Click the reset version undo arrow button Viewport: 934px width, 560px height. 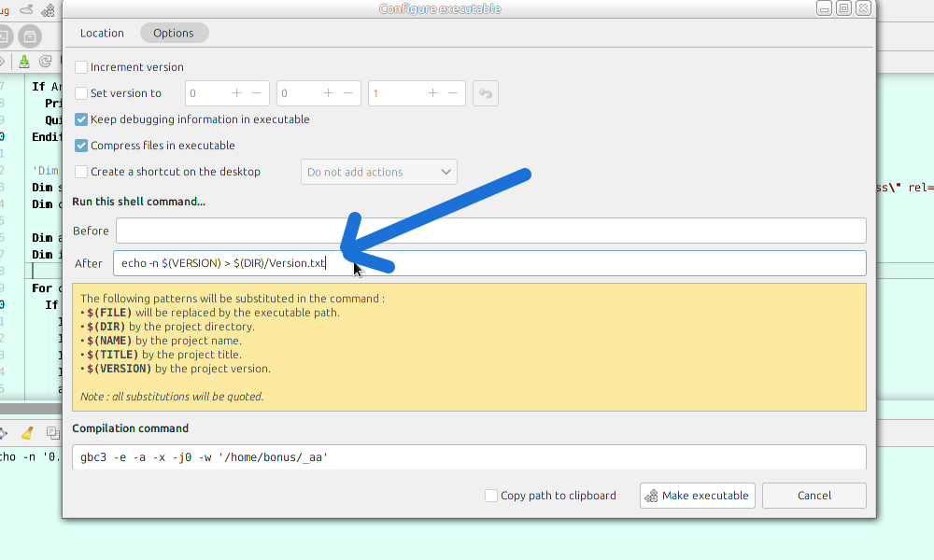tap(485, 93)
